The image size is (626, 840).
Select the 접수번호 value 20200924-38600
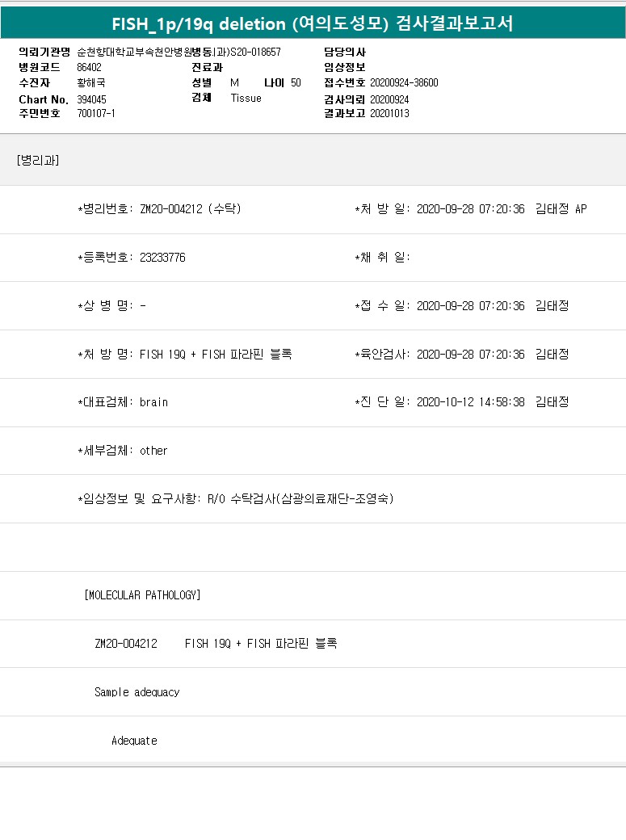[x=404, y=82]
